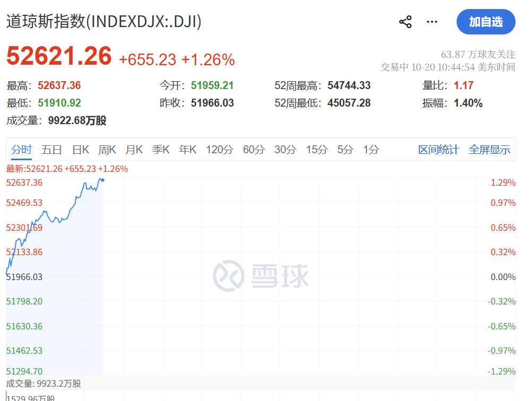The image size is (532, 401).
Task: Click the 1529.96万股 volume axis label
Action: (31, 398)
